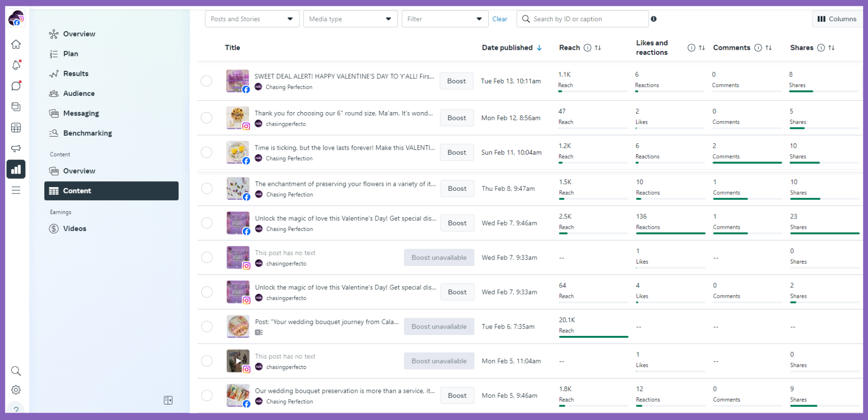This screenshot has width=868, height=420.
Task: Open the content pages icon in rail
Action: (x=16, y=107)
